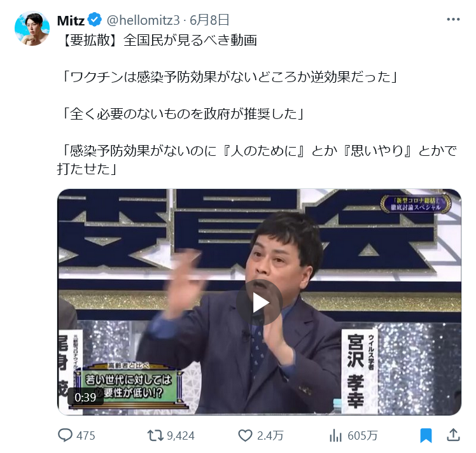Toggle the blue bookmark icon

click(x=426, y=436)
